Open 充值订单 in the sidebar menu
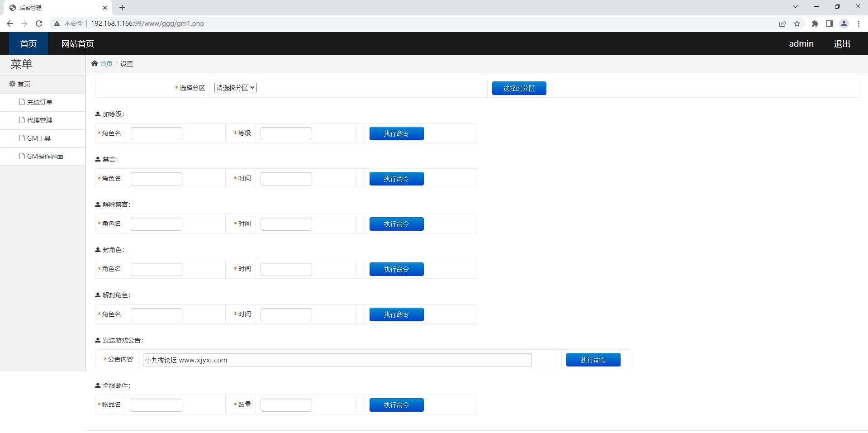This screenshot has height=433, width=868. pyautogui.click(x=39, y=102)
